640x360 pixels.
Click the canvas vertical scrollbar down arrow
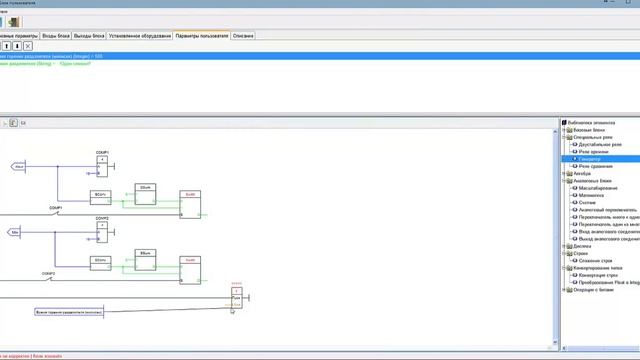point(555,342)
